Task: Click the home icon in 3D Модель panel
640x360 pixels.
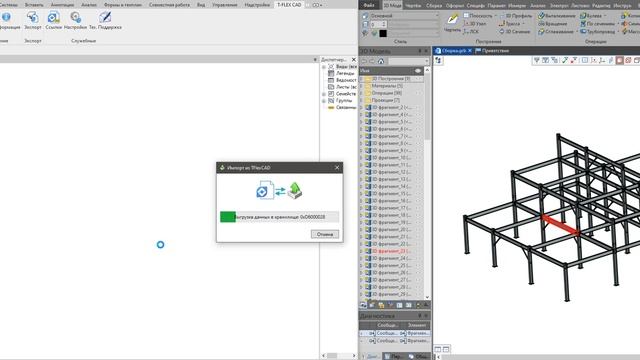Action: pyautogui.click(x=381, y=61)
